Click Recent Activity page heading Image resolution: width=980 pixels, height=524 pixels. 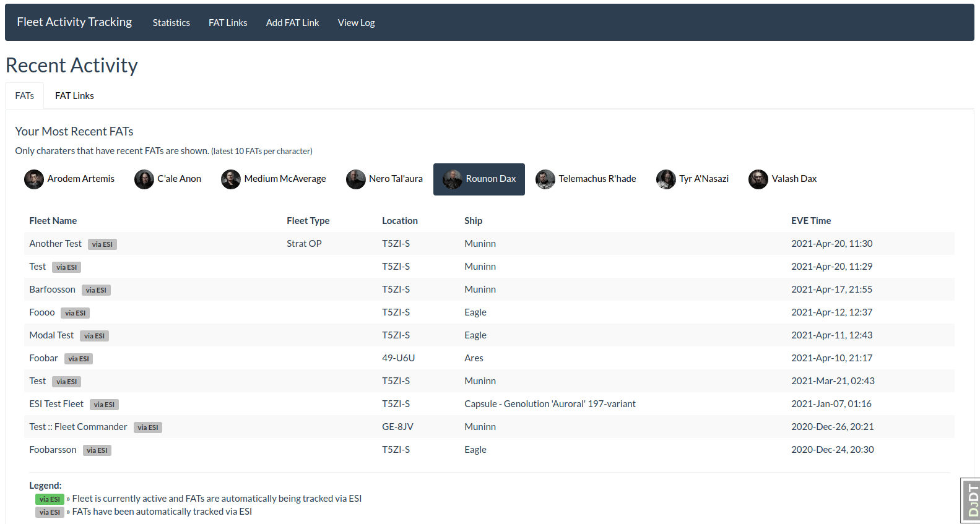72,66
